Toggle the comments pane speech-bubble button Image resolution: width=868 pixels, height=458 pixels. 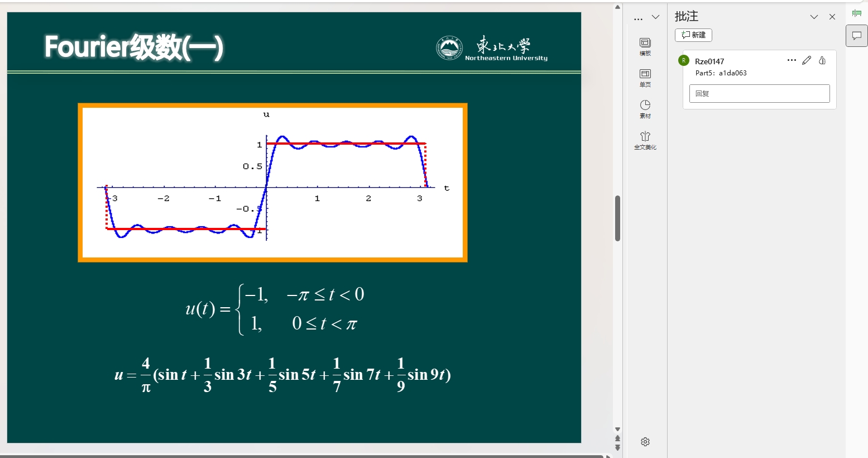coord(856,36)
